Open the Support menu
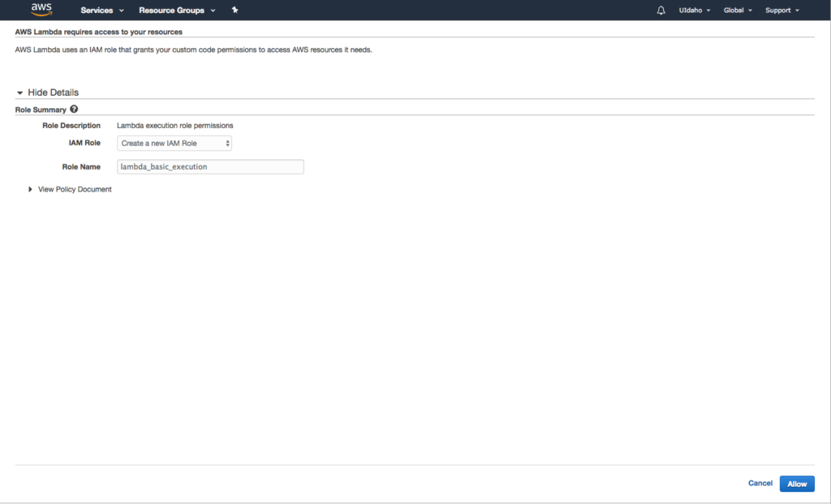The height and width of the screenshot is (504, 831). pos(781,10)
